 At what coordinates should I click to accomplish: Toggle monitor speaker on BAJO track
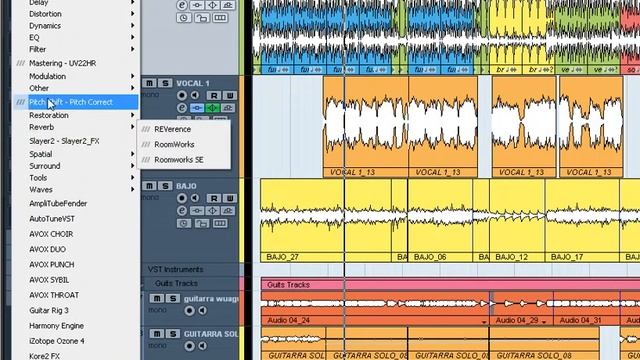[x=195, y=198]
